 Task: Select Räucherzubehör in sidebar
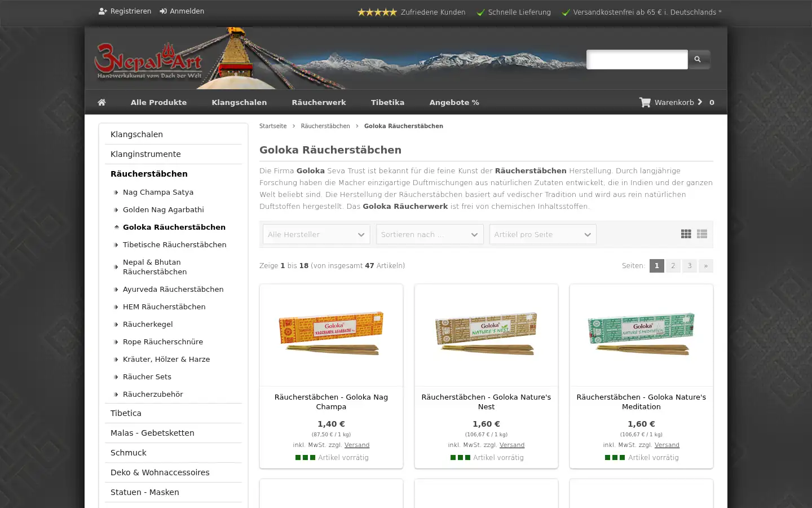[153, 395]
